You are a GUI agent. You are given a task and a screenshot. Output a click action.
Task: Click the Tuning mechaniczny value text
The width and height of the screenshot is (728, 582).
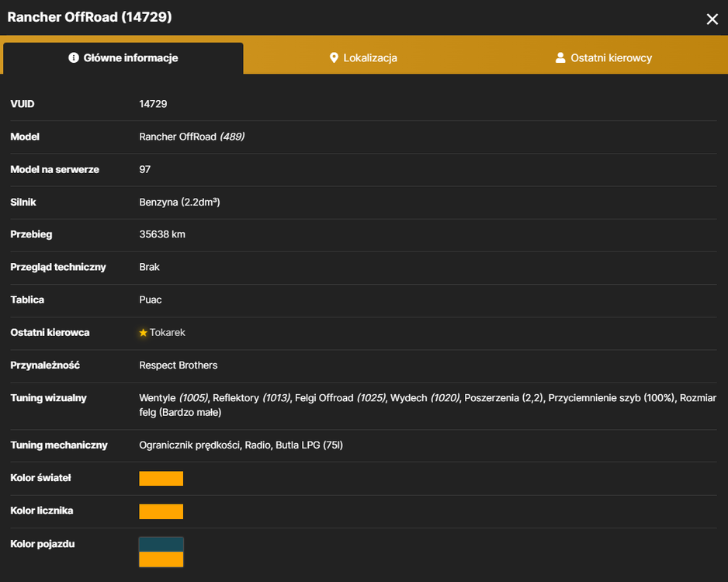[241, 445]
